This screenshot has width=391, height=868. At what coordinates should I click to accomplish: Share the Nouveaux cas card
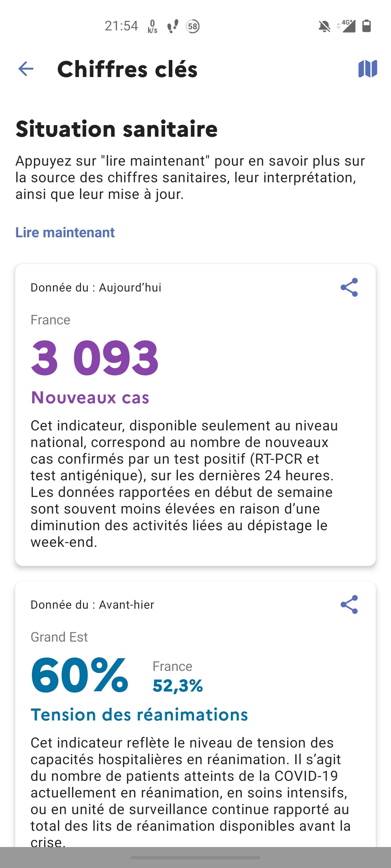[x=349, y=288]
